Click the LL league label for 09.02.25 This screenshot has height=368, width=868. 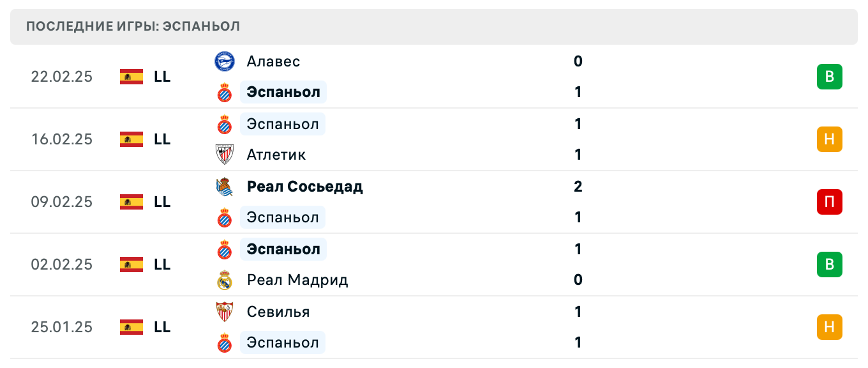pos(162,202)
